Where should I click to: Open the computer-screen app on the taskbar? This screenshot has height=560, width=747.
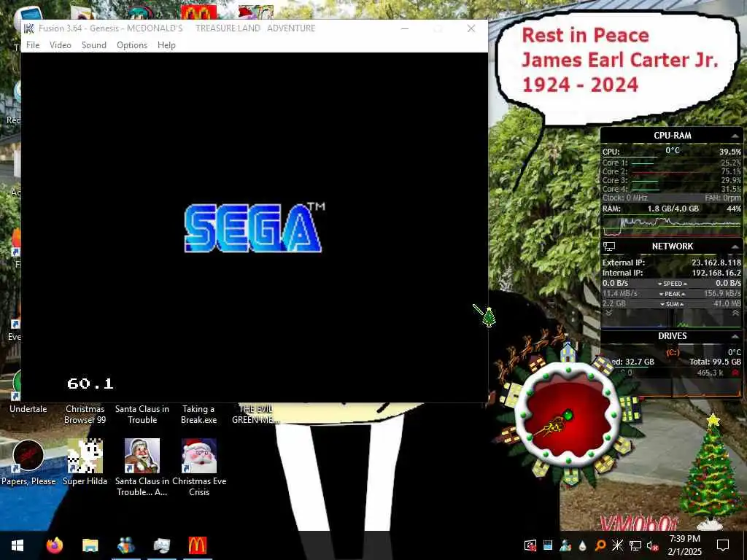tap(161, 545)
